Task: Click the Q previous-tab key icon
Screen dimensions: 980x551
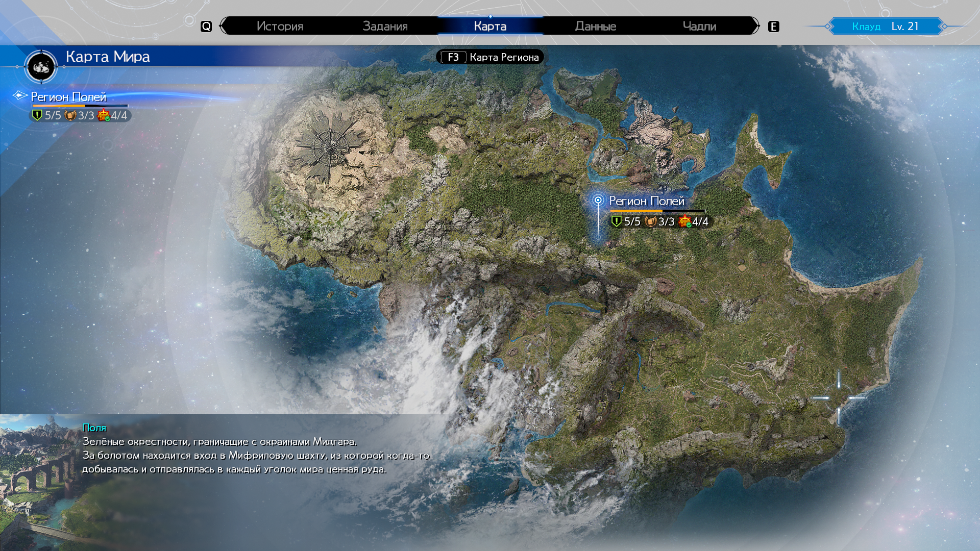Action: click(206, 27)
